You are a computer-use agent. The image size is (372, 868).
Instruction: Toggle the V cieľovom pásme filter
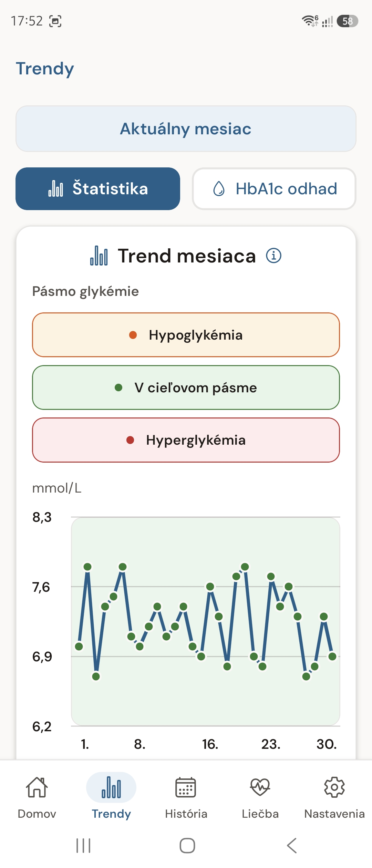point(186,387)
